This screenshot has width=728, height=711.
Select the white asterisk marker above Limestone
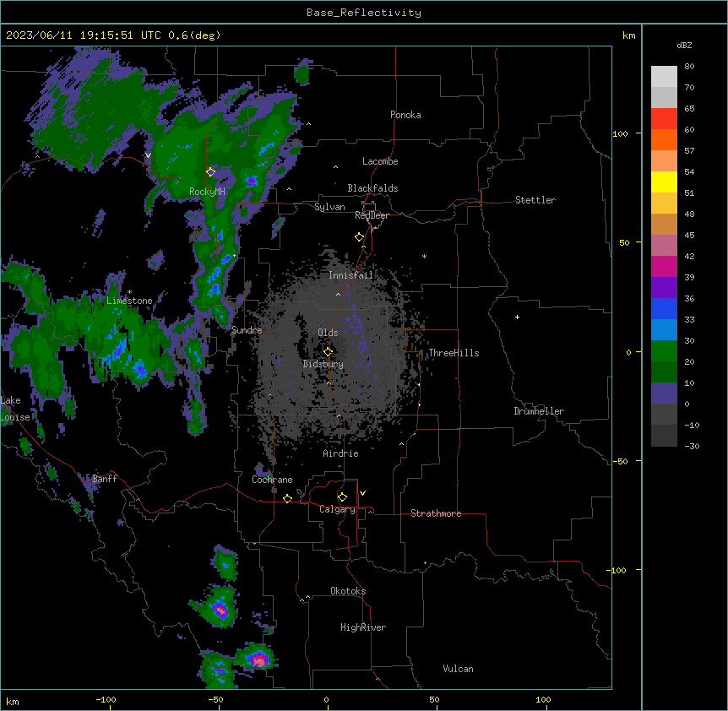(129, 292)
